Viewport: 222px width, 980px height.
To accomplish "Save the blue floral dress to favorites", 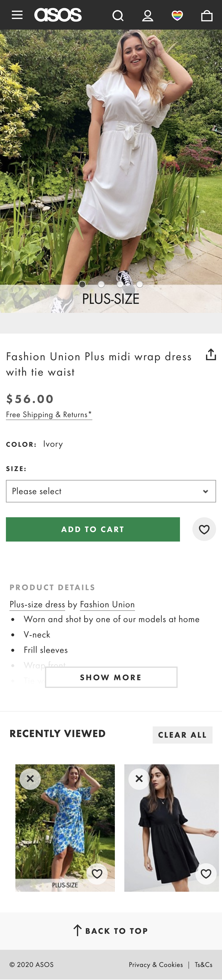I will click(97, 874).
